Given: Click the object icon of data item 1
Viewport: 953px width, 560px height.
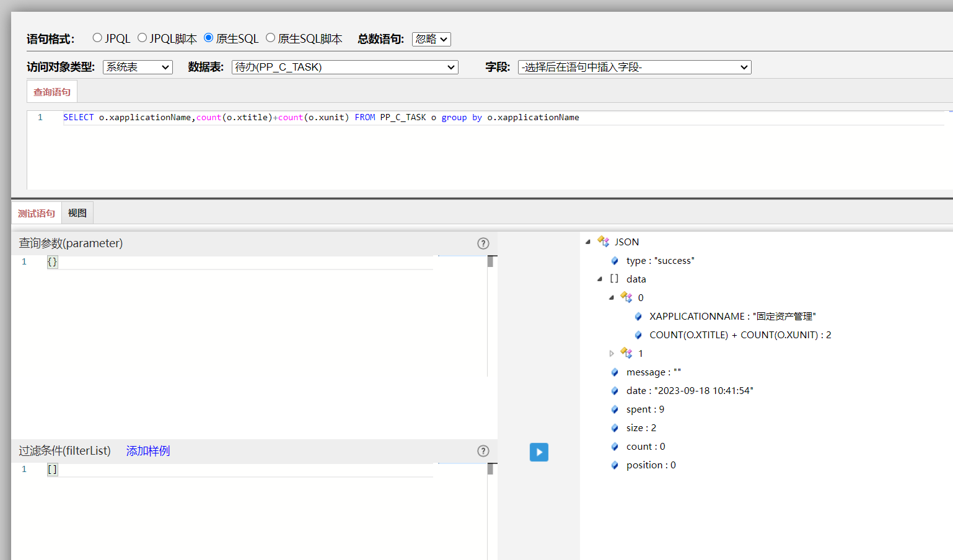Looking at the screenshot, I should (x=626, y=353).
